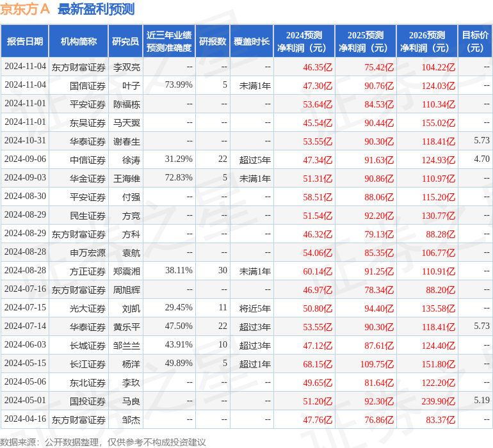Click the 31.29% accuracy value
Screen dimensions: 493x448
point(179,159)
